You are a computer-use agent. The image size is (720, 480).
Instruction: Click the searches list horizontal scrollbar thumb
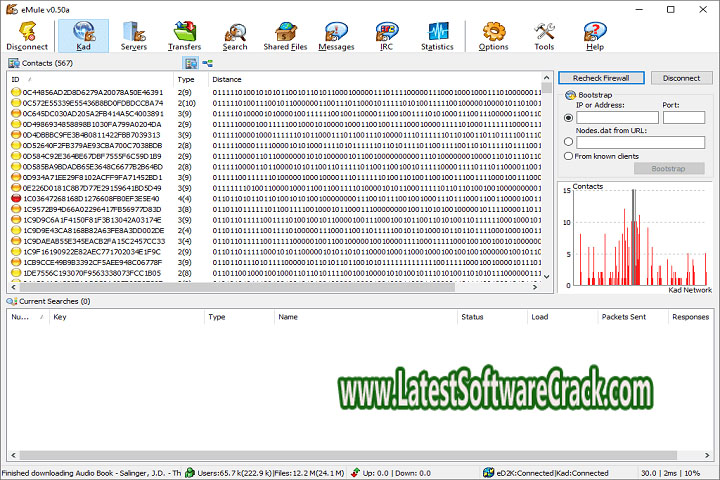[x=348, y=455]
